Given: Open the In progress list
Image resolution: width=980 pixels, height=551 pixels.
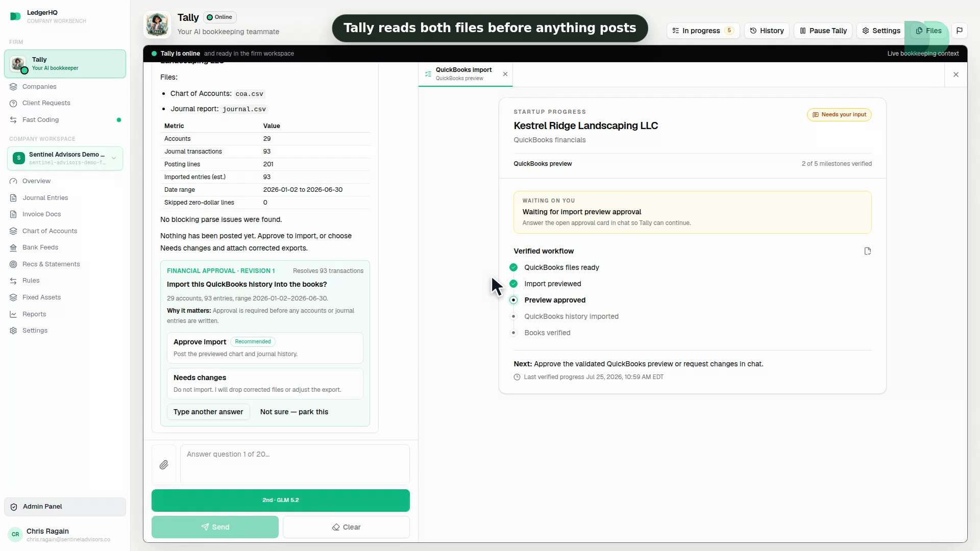Looking at the screenshot, I should [703, 31].
